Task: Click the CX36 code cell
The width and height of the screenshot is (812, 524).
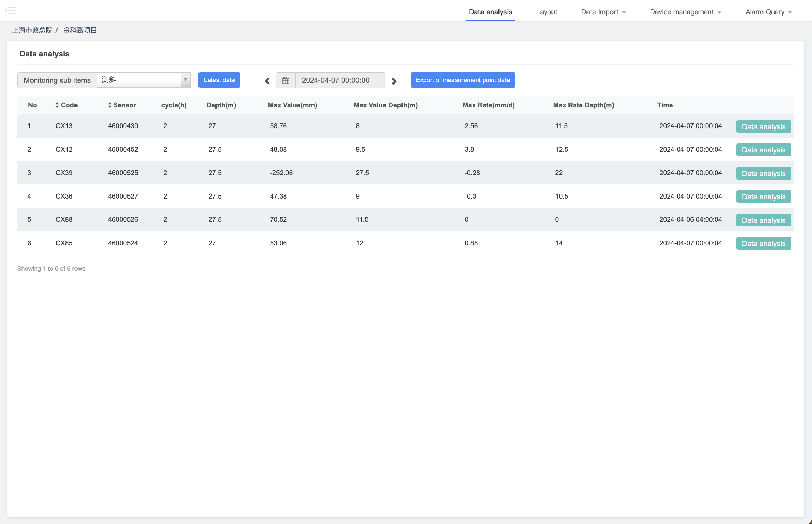Action: 64,196
